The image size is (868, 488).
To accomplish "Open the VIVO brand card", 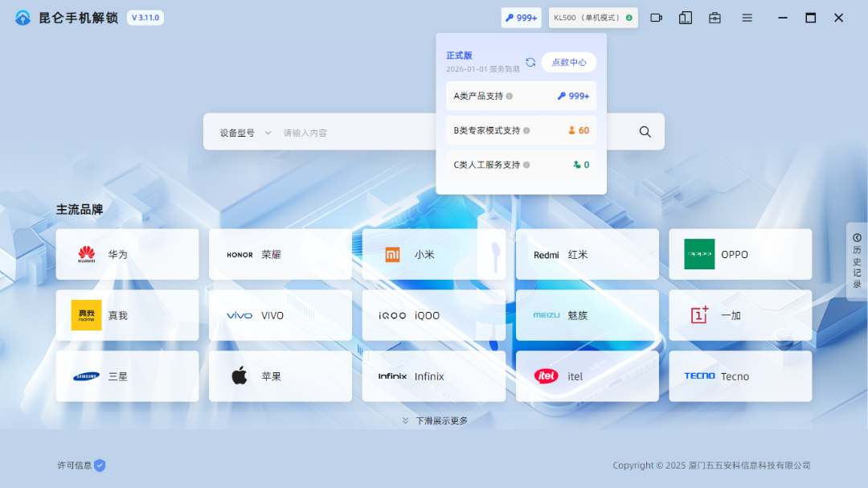I will pos(280,315).
